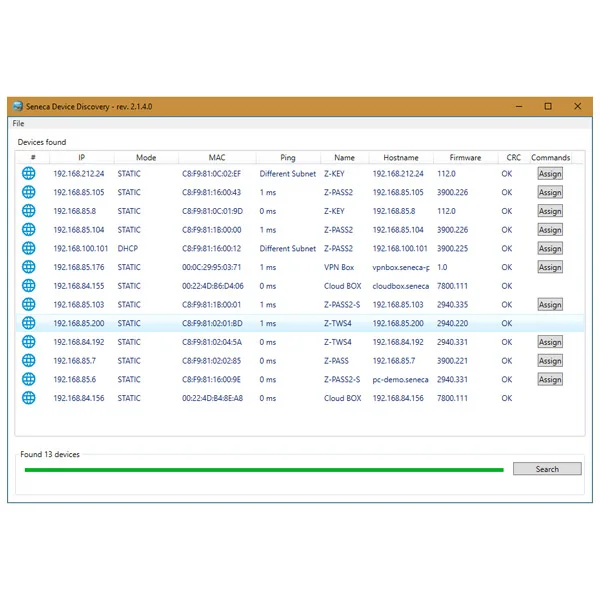
Task: Click globe icon for 192.168.85.105 row
Action: [x=29, y=192]
